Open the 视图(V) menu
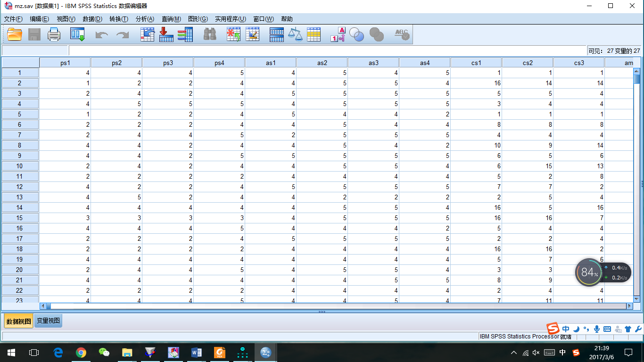 [x=66, y=19]
